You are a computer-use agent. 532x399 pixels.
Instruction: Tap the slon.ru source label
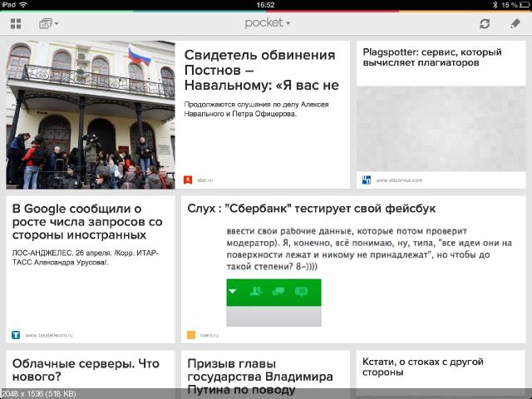pyautogui.click(x=204, y=180)
